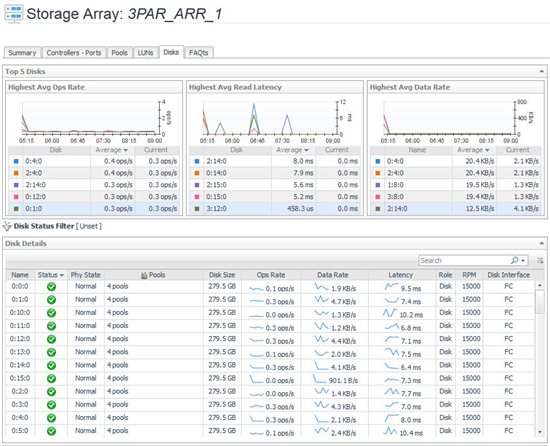Switch to the Pools tab
Screen dimensions: 550x446
pyautogui.click(x=119, y=53)
